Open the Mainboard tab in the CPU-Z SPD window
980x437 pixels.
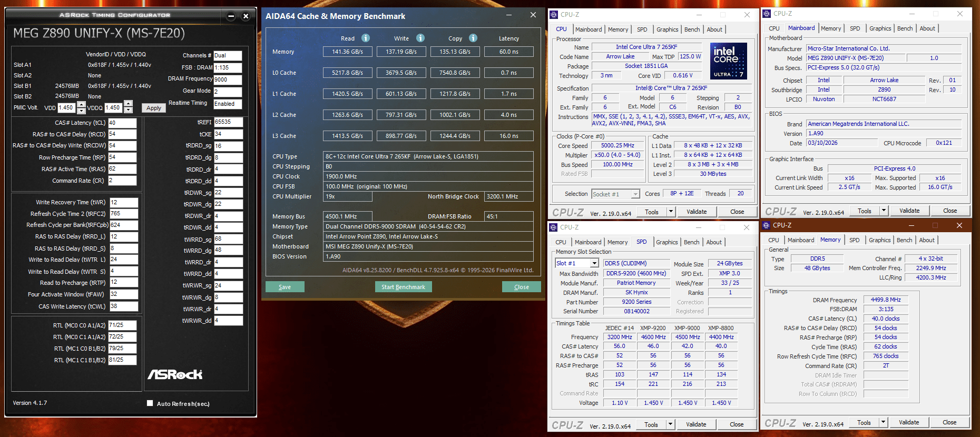pos(588,242)
